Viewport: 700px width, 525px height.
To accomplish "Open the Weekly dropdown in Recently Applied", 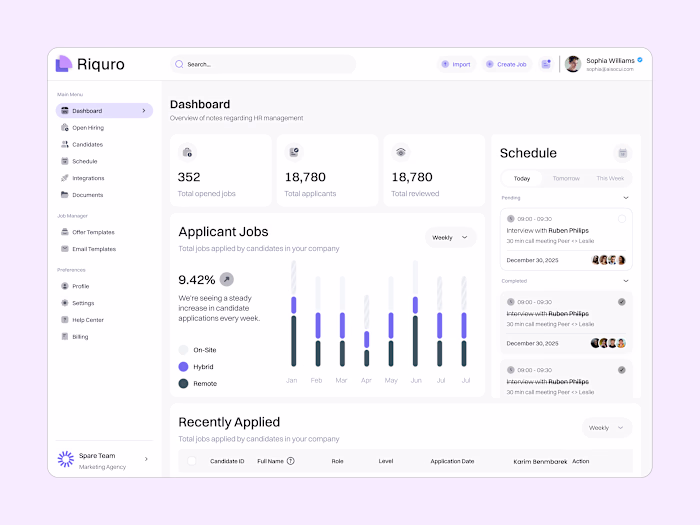I will (x=607, y=428).
